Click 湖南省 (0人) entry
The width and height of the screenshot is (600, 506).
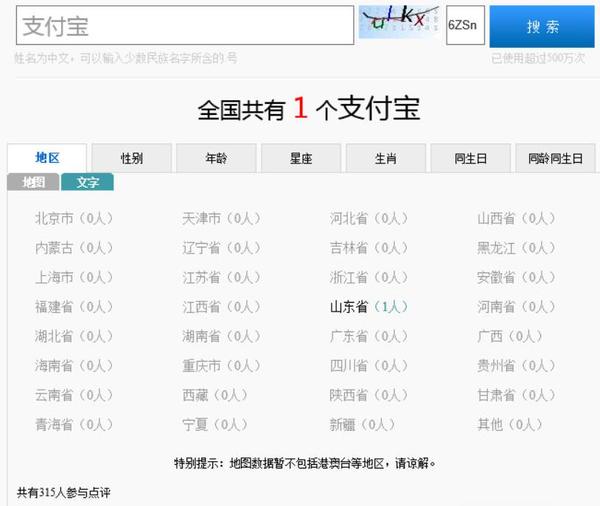point(222,336)
